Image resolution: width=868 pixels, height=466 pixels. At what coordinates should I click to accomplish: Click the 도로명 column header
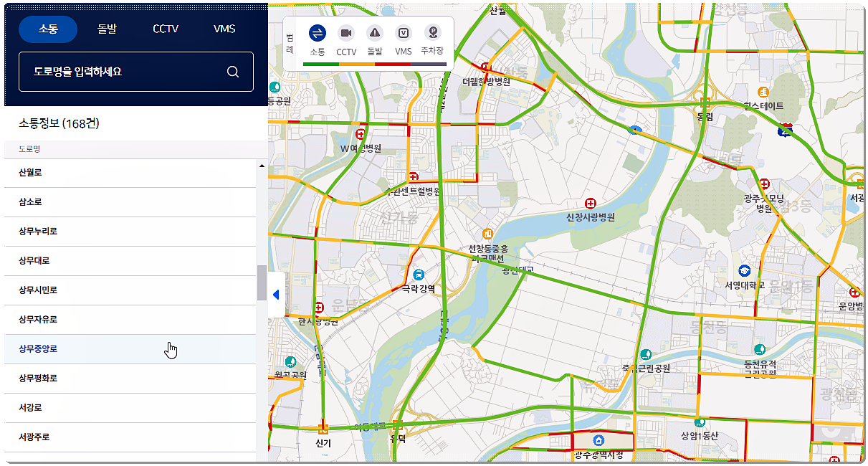29,149
